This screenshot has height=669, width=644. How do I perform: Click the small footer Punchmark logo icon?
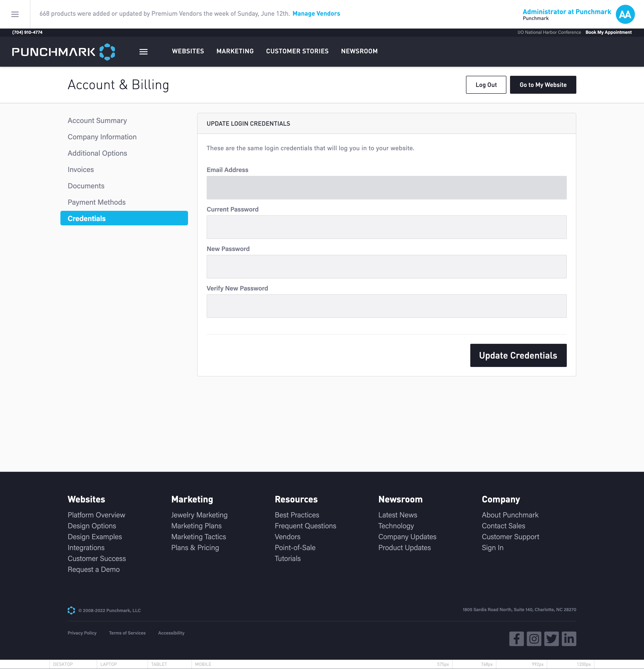71,610
